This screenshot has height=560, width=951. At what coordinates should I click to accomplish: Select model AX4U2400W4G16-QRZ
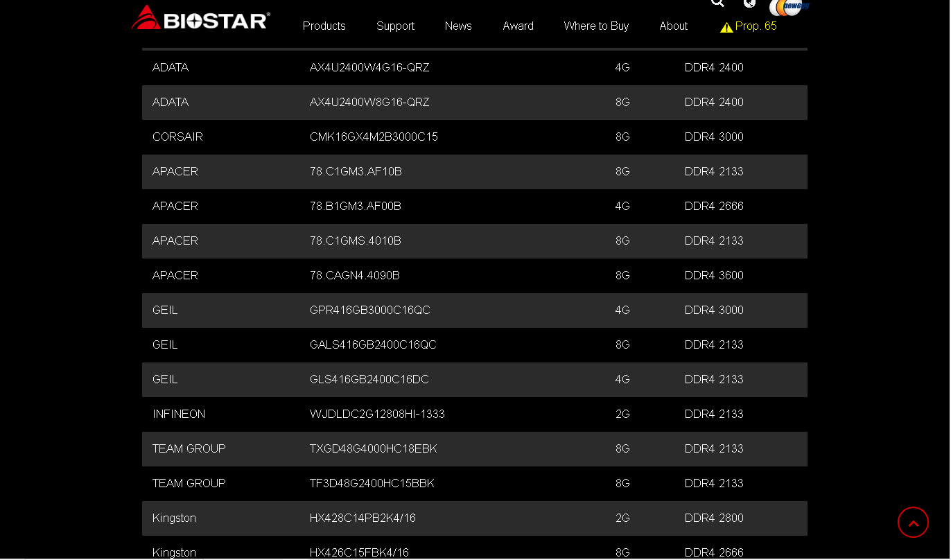click(369, 67)
